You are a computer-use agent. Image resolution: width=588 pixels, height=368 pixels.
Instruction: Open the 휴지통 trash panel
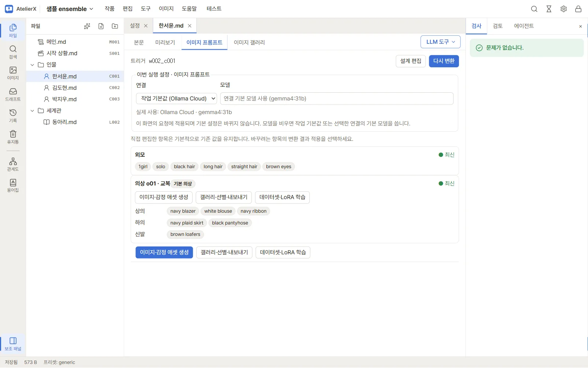[x=13, y=137]
